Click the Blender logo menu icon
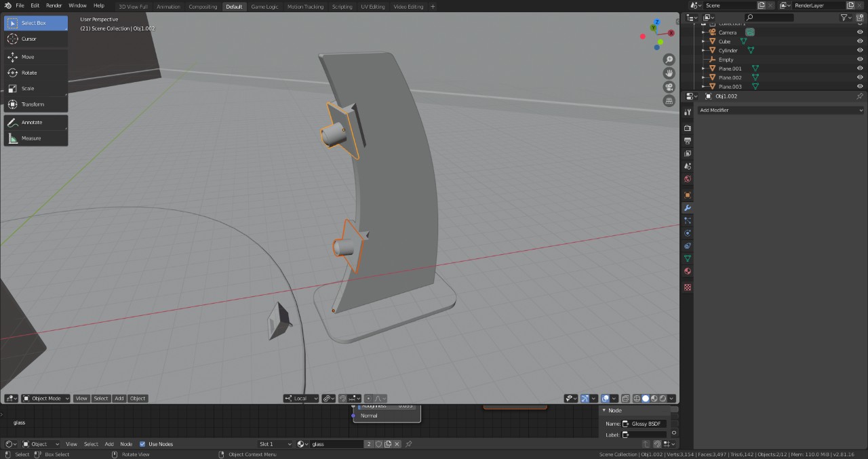Screen dimensions: 868x459 (x=8, y=5)
